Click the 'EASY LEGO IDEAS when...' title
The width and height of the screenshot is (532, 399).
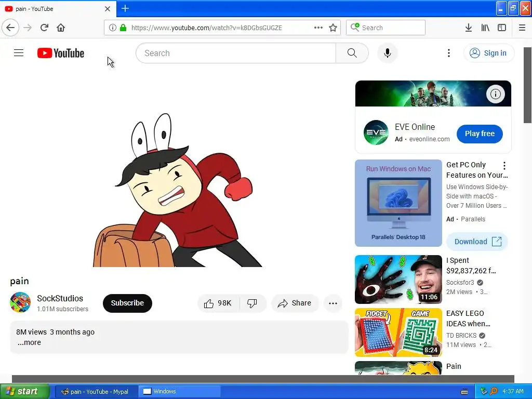(x=468, y=318)
